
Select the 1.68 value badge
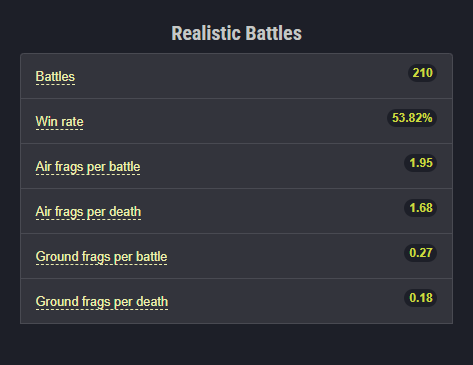[x=421, y=208]
